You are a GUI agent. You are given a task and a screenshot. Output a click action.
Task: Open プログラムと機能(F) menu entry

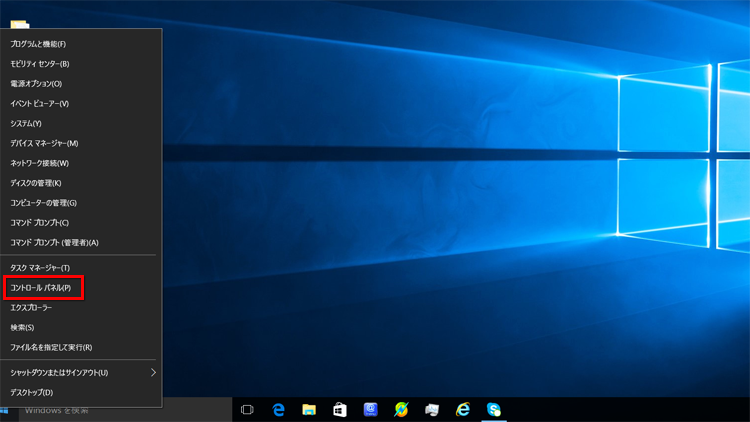click(x=38, y=44)
